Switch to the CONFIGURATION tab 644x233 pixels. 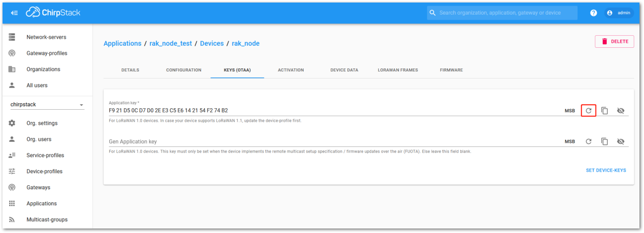pos(184,70)
